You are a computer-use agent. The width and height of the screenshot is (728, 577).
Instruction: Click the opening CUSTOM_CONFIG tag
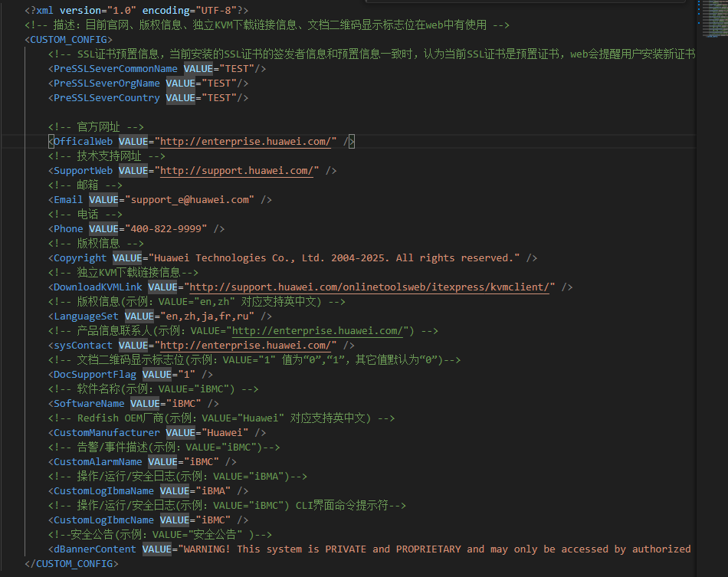pyautogui.click(x=68, y=40)
